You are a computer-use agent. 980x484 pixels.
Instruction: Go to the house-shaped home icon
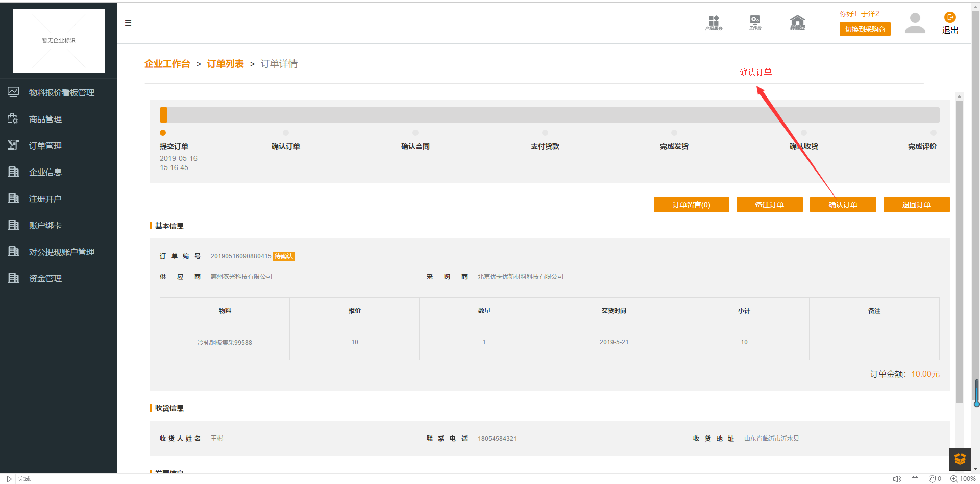[x=797, y=22]
